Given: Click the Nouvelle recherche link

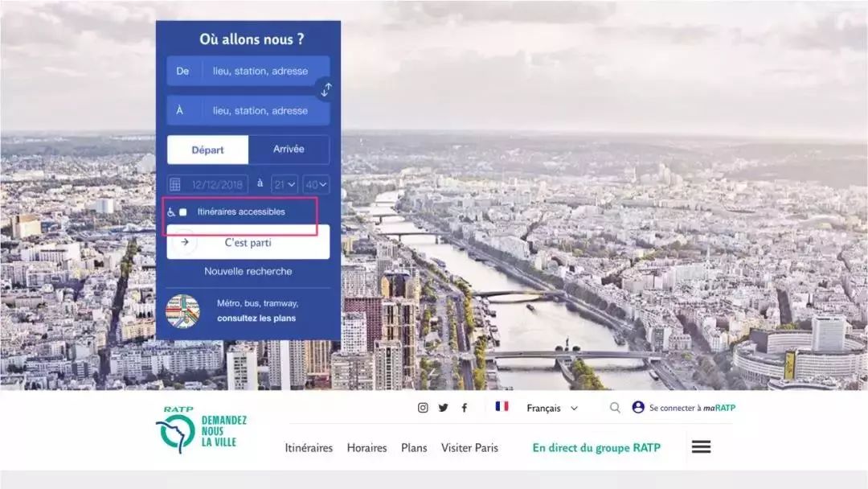Looking at the screenshot, I should click(x=248, y=272).
